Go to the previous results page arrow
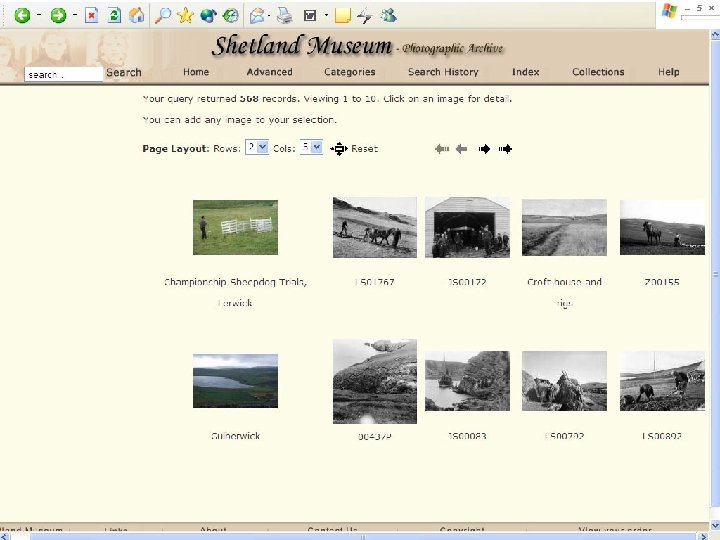Image resolution: width=720 pixels, height=540 pixels. coord(461,149)
